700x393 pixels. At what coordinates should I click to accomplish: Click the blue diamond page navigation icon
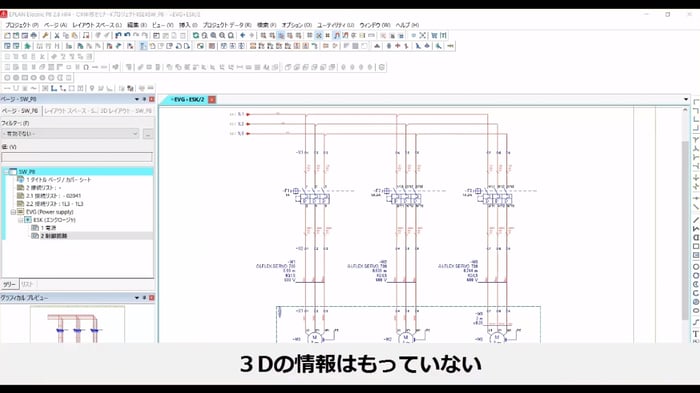pyautogui.click(x=242, y=35)
